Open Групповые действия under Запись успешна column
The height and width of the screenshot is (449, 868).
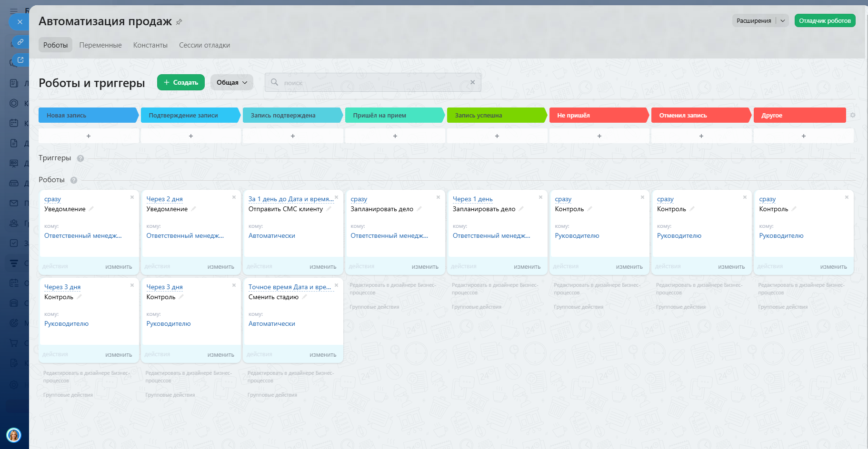pyautogui.click(x=476, y=307)
